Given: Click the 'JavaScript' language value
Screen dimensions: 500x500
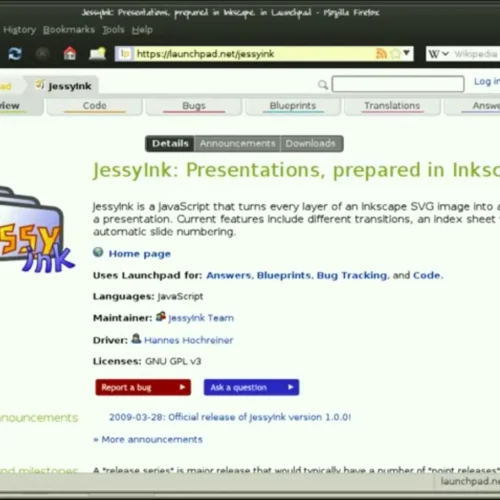Looking at the screenshot, I should tap(180, 296).
